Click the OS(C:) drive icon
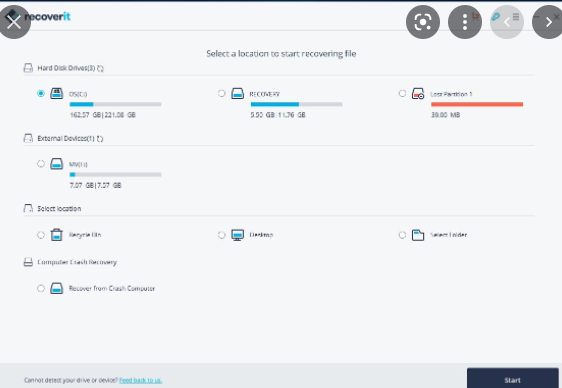The image size is (562, 388). tap(57, 94)
